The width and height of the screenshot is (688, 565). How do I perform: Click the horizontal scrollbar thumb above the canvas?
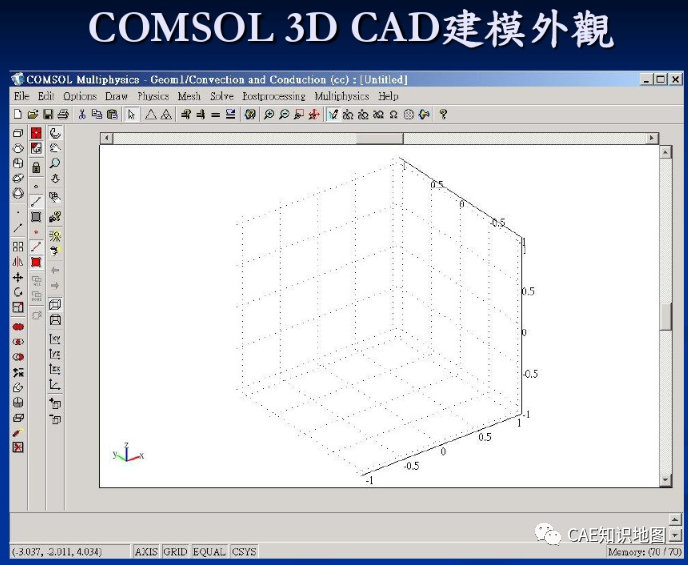380,138
